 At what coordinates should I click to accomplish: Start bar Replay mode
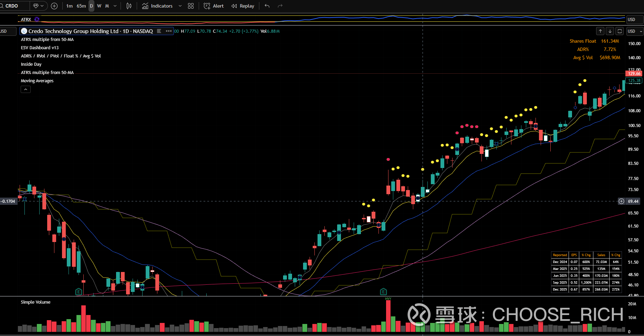coord(243,6)
